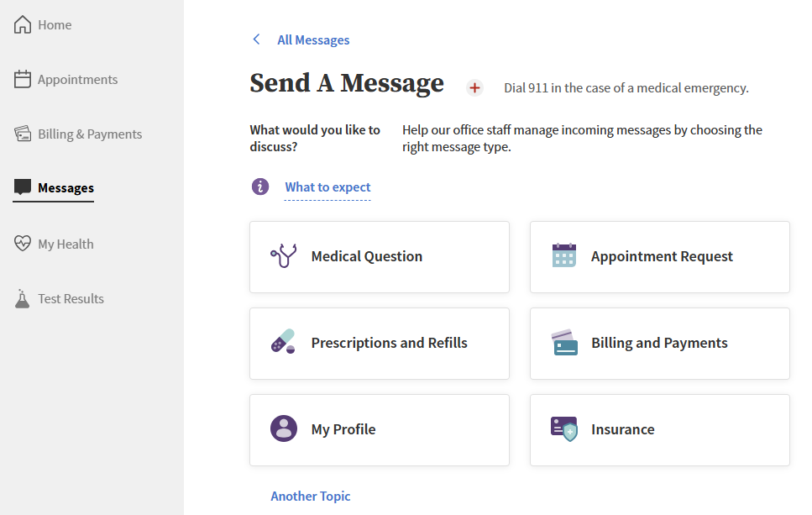Select the pill icon on Prescriptions and Refills
This screenshot has width=812, height=515.
pyautogui.click(x=283, y=343)
